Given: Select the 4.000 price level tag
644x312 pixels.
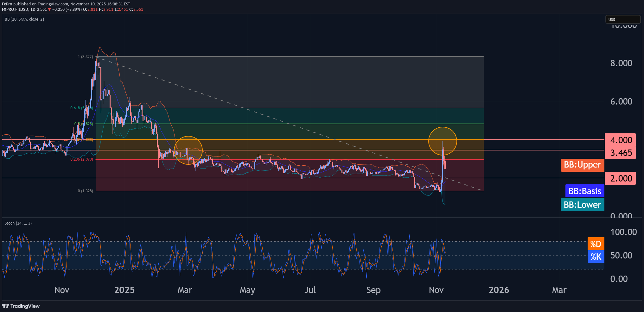Looking at the screenshot, I should [620, 140].
